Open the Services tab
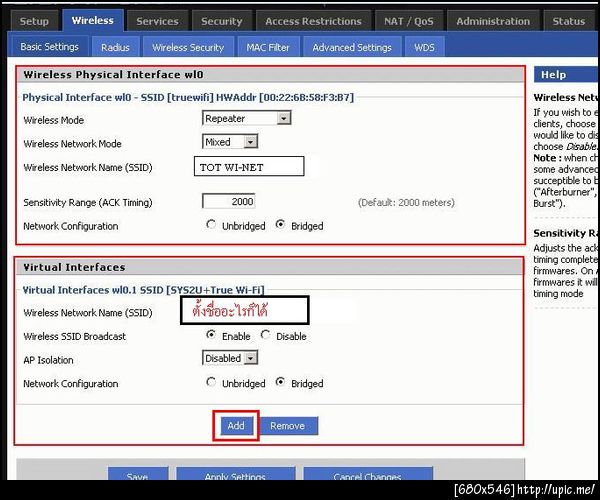Screen dimensions: 600x500 click(x=157, y=21)
